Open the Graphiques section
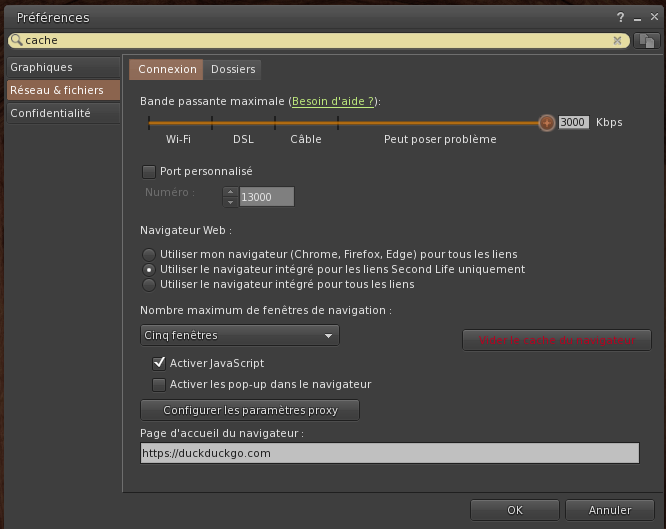 [42, 67]
